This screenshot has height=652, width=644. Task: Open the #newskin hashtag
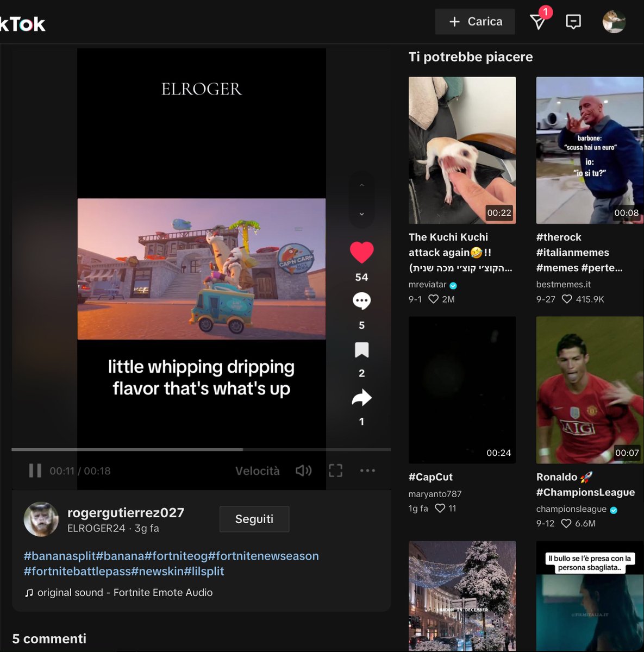click(x=158, y=571)
